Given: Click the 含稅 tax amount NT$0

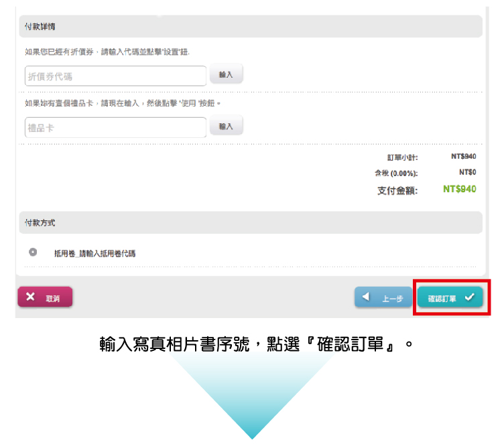Looking at the screenshot, I should 468,172.
